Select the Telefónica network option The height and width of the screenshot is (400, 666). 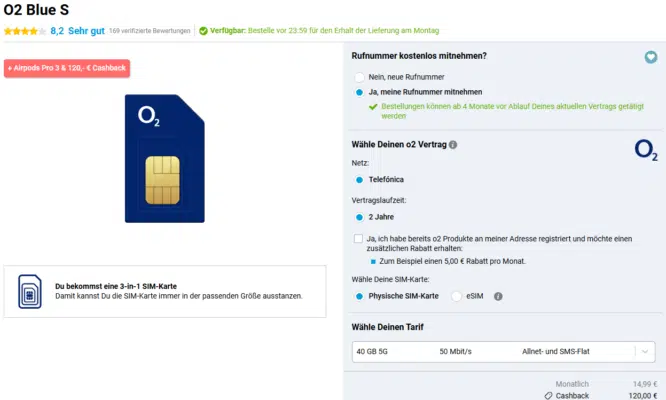359,179
